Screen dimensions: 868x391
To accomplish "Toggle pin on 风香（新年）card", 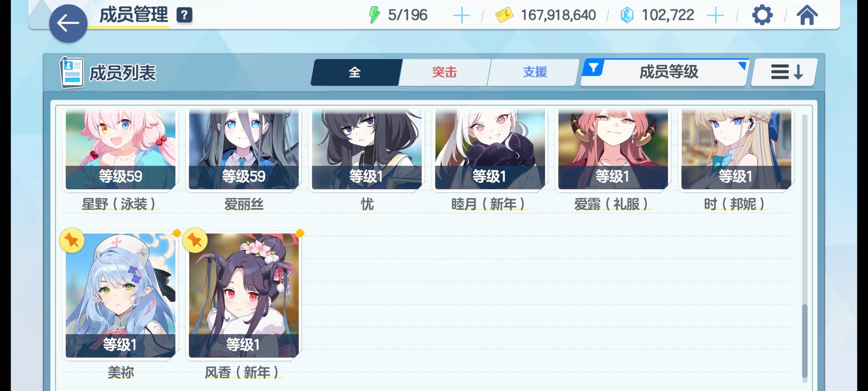I will point(195,241).
